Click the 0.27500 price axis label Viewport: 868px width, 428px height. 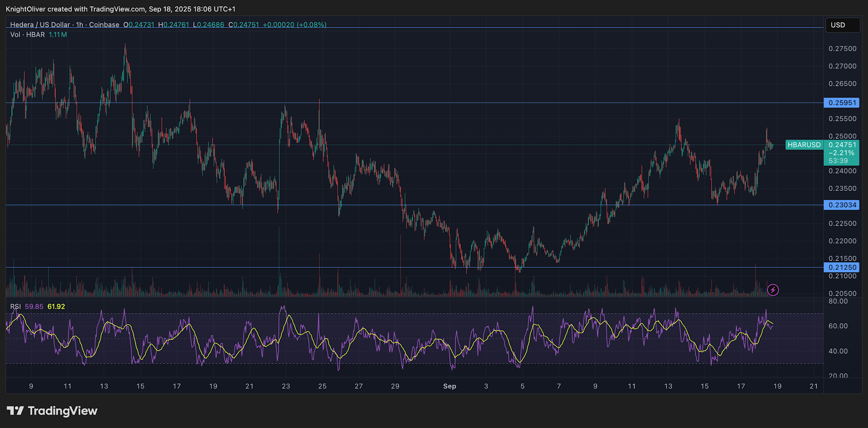[842, 49]
